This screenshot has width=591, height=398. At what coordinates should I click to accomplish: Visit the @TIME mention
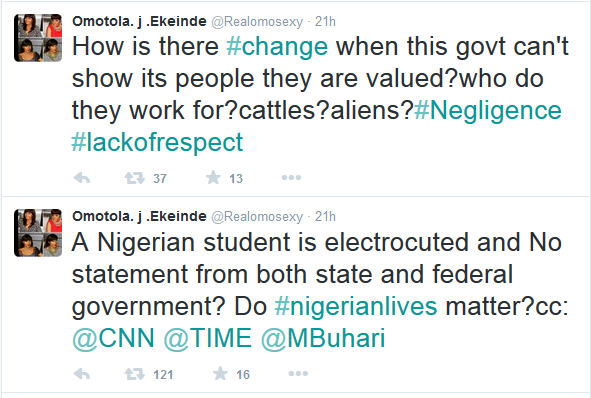208,338
